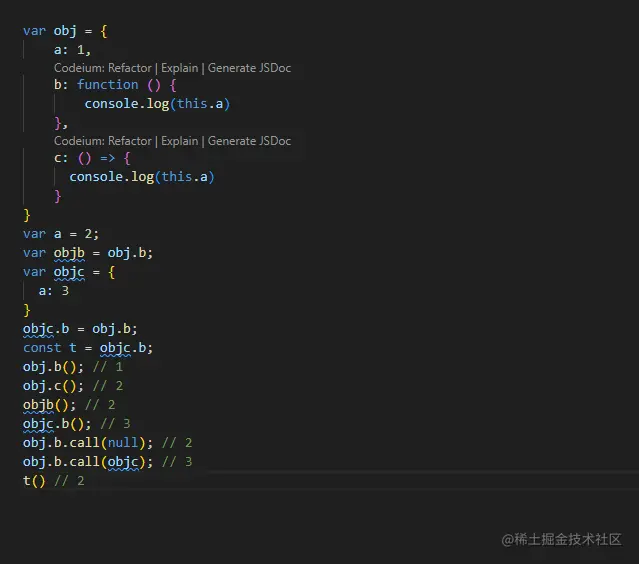Click console.log(this.a) inside function b

coord(157,104)
